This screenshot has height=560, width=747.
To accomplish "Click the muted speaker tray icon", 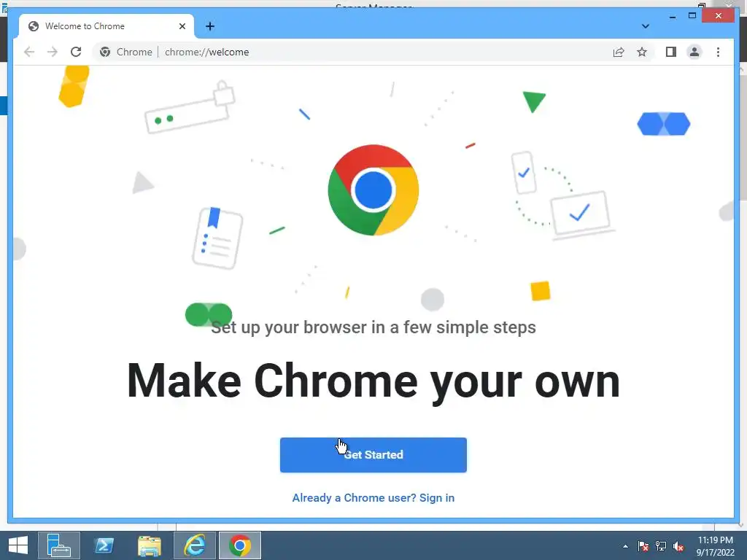I will 678,546.
